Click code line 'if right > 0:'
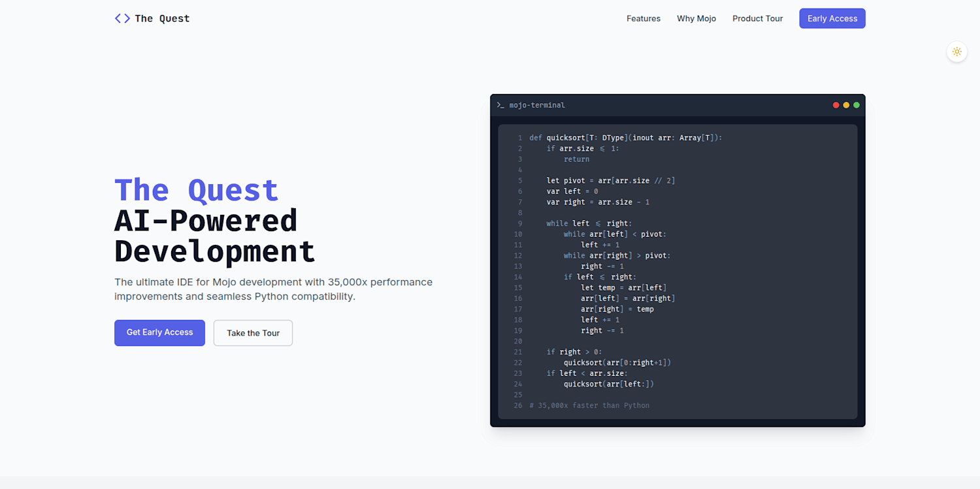Viewport: 980px width, 489px height. (x=574, y=352)
